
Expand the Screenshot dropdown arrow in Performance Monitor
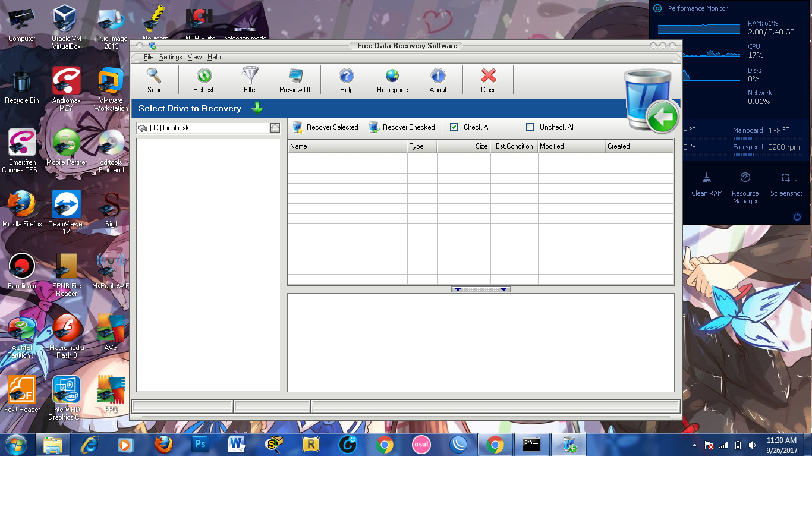pos(796,179)
